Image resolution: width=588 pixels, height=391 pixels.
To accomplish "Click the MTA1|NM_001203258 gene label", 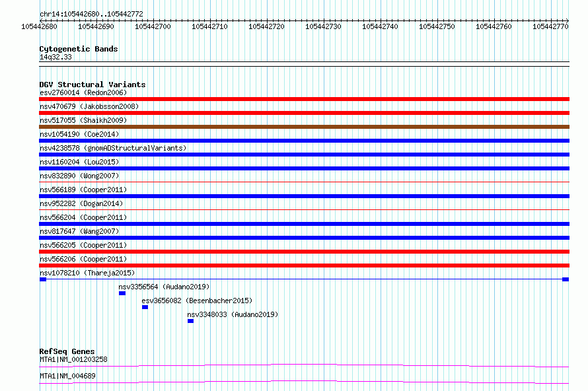I will [73, 359].
